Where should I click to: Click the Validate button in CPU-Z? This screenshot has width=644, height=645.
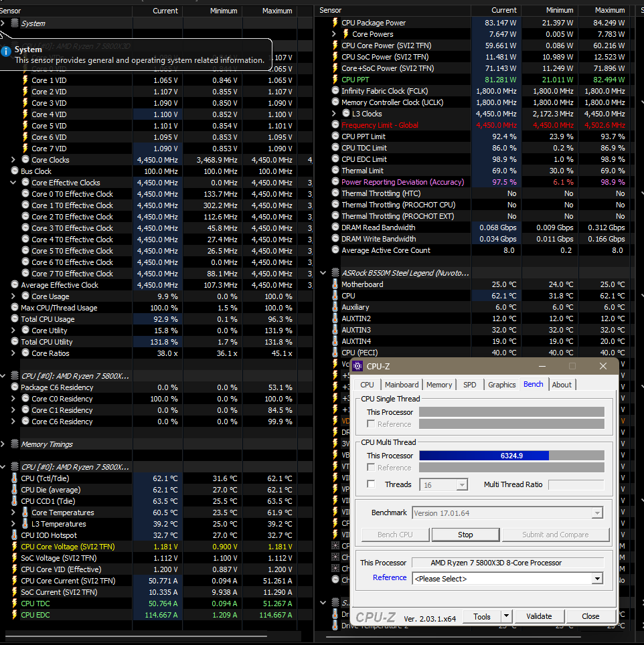tap(539, 616)
